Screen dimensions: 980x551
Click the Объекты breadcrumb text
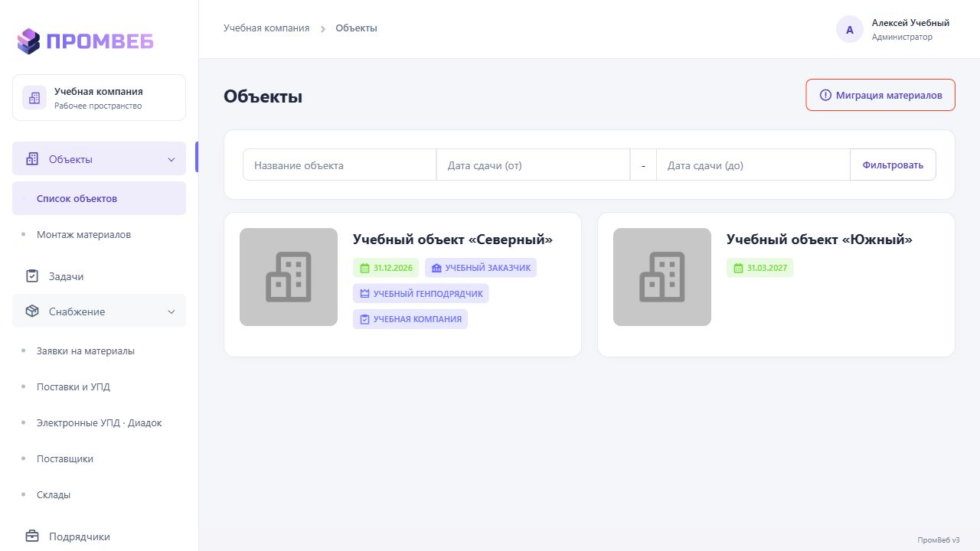pos(357,28)
